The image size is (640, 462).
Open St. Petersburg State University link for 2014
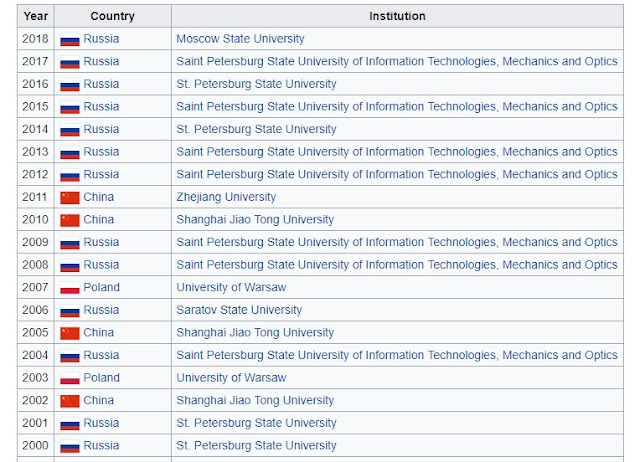click(256, 129)
